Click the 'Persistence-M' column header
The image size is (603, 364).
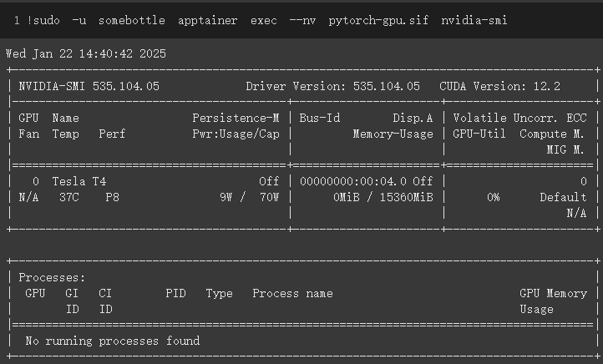point(236,118)
